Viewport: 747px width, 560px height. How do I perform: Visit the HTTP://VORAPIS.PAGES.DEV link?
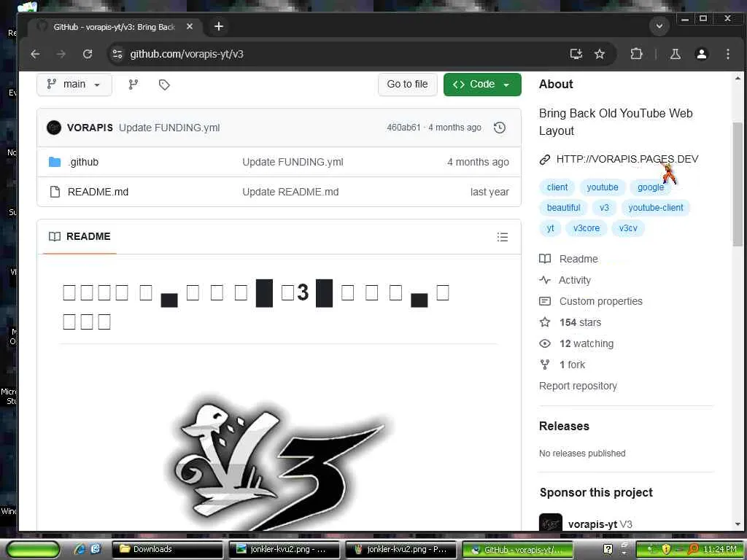click(627, 159)
